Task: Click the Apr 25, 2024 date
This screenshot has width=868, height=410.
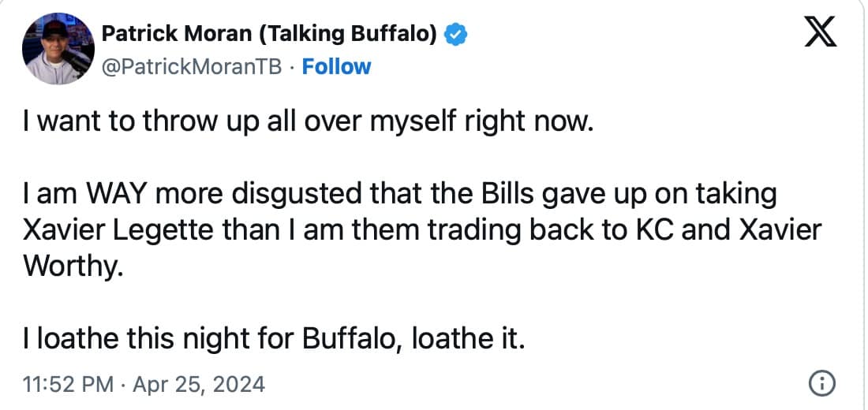Action: point(200,385)
